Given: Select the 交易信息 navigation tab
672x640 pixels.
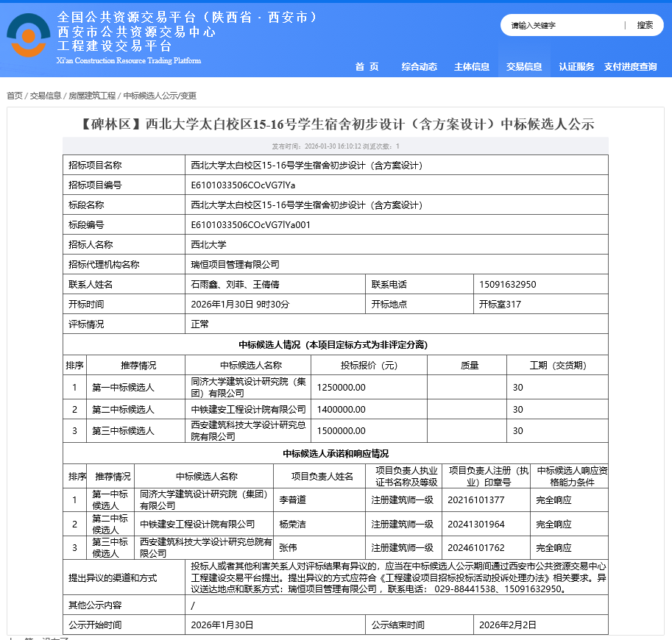Looking at the screenshot, I should tap(524, 67).
